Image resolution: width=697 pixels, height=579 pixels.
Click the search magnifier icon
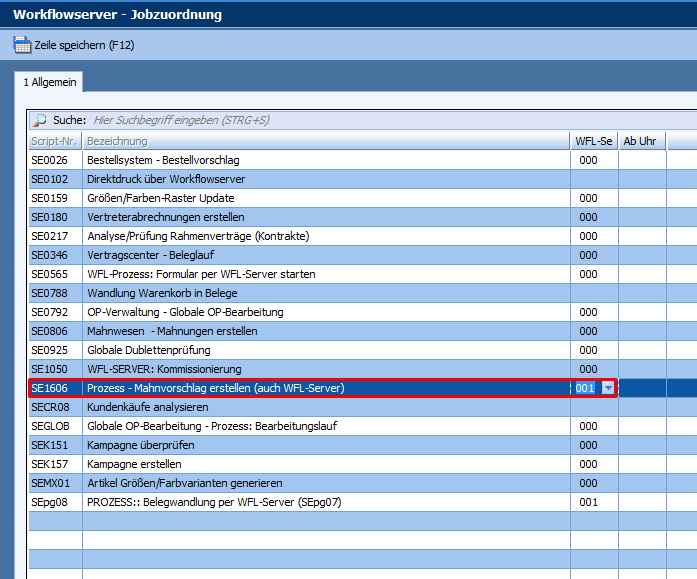point(40,120)
